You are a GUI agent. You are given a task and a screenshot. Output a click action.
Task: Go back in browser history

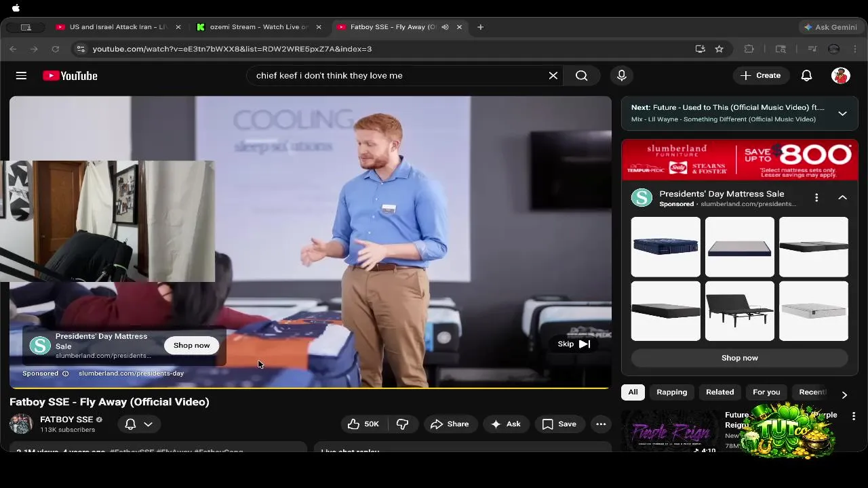[13, 49]
